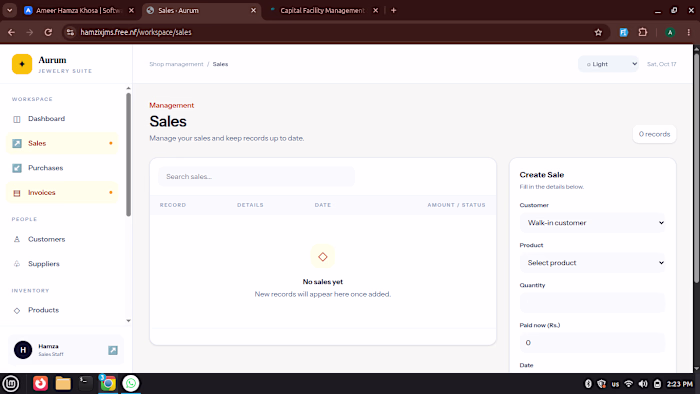Open Products under Inventory
700x394 pixels.
point(62,310)
